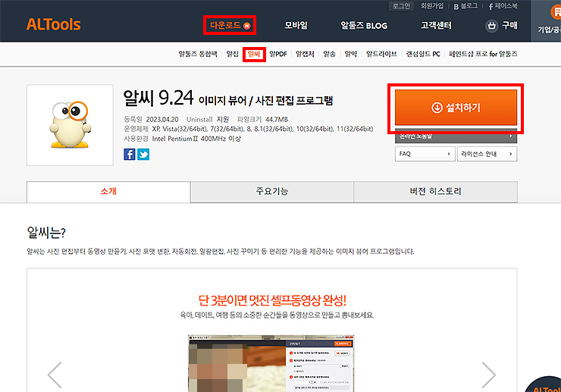Show next slide with right arrow
561x392 pixels.
(x=488, y=375)
